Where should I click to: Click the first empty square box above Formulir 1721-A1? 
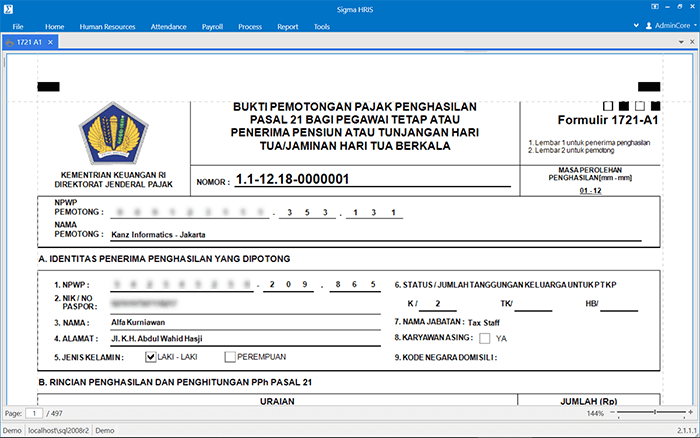(608, 106)
